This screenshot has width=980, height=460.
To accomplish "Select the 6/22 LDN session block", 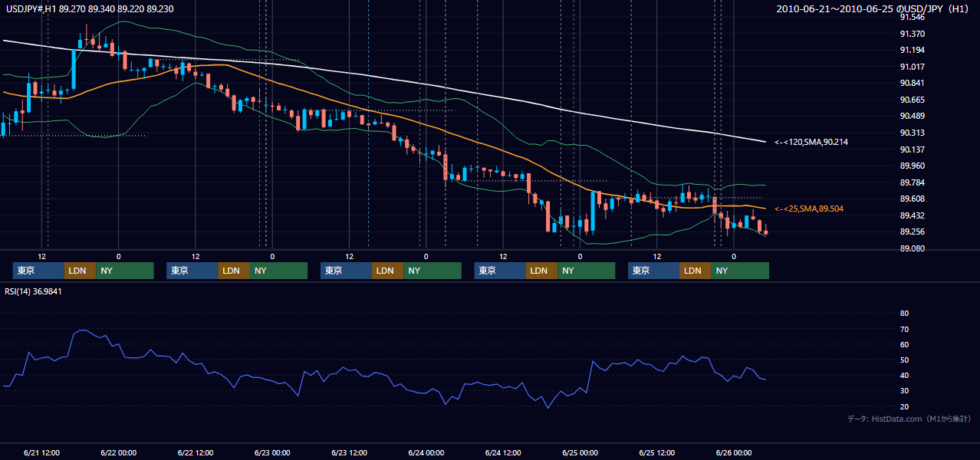I will [x=234, y=271].
